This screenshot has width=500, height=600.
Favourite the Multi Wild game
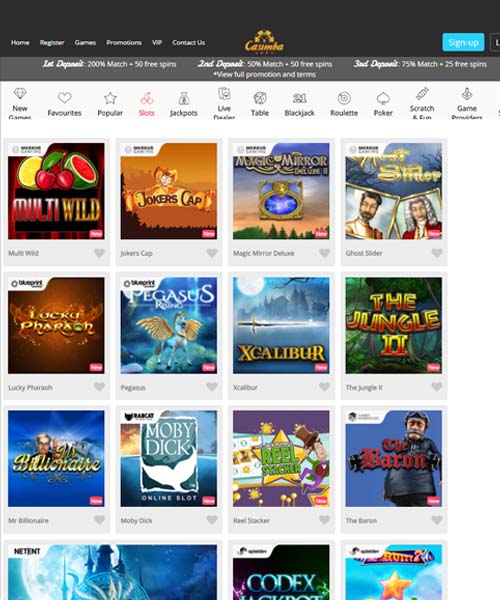[99, 253]
